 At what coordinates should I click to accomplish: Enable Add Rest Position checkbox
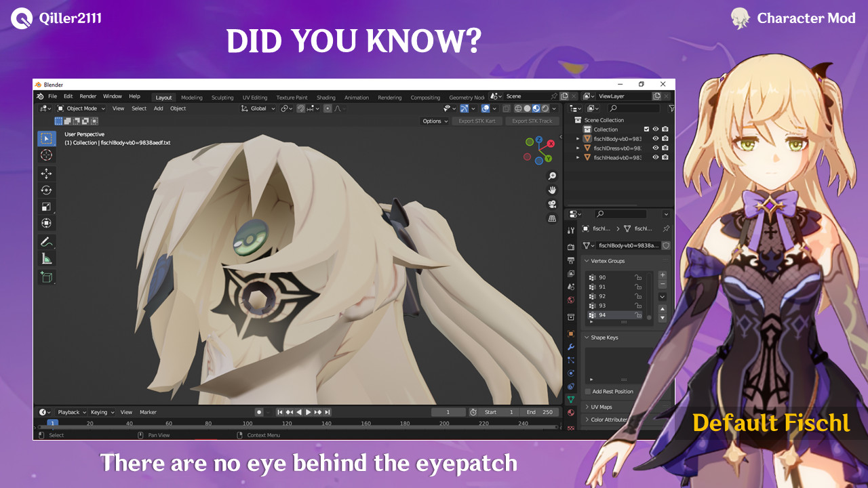point(588,391)
